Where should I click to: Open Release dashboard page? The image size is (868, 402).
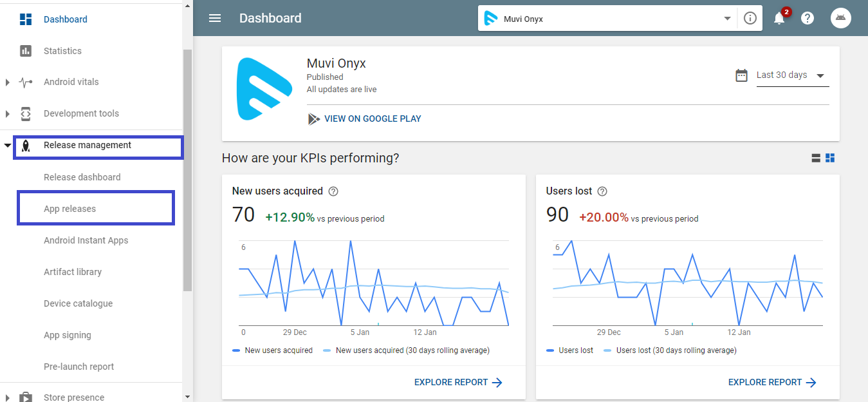82,177
